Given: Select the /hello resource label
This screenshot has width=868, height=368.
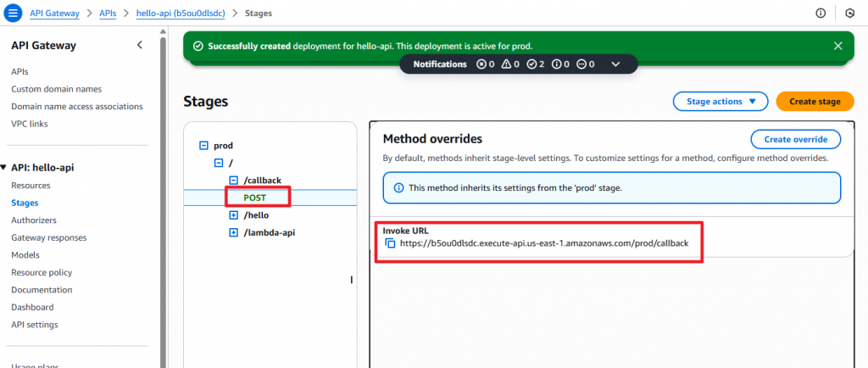Looking at the screenshot, I should [256, 215].
